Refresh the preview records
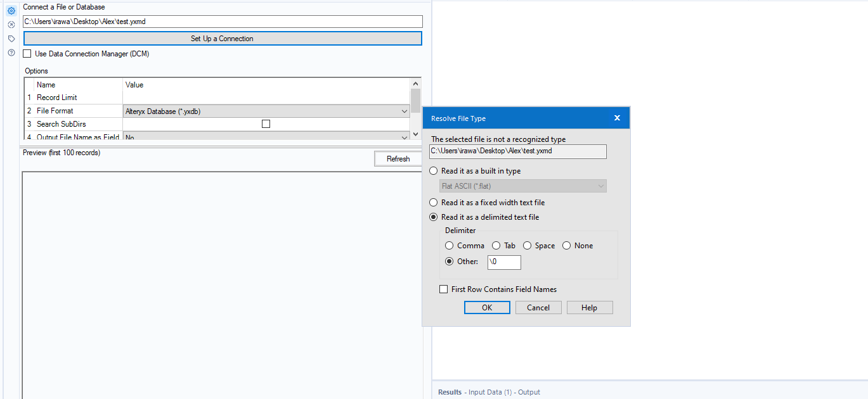Image resolution: width=868 pixels, height=399 pixels. (398, 158)
